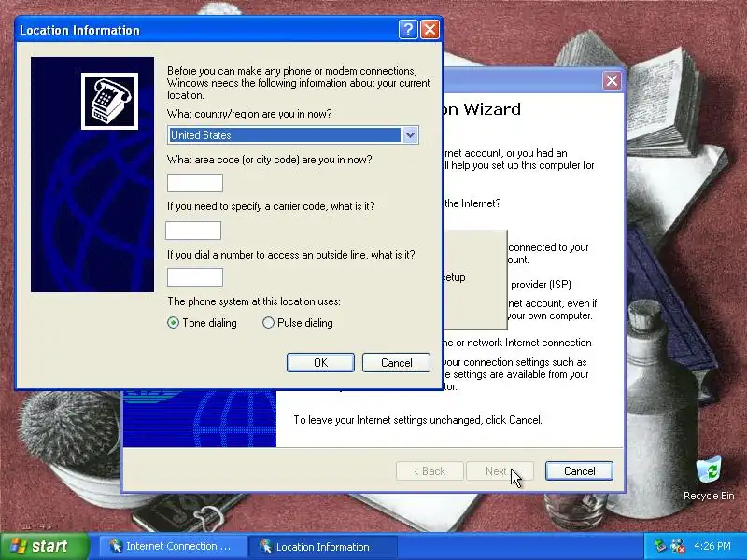Click the telephone icon in Location Information
Viewport: 747px width, 560px height.
109,101
